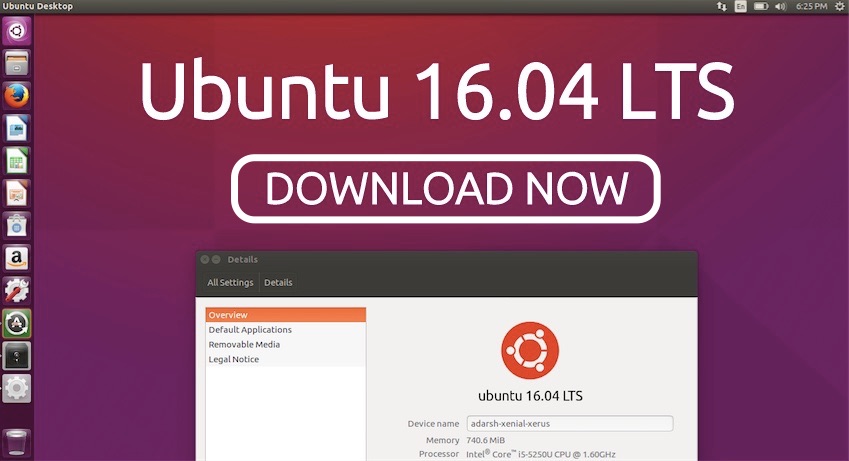This screenshot has width=849, height=461.
Task: Open Ubuntu Software shopping bag icon
Action: (x=17, y=225)
